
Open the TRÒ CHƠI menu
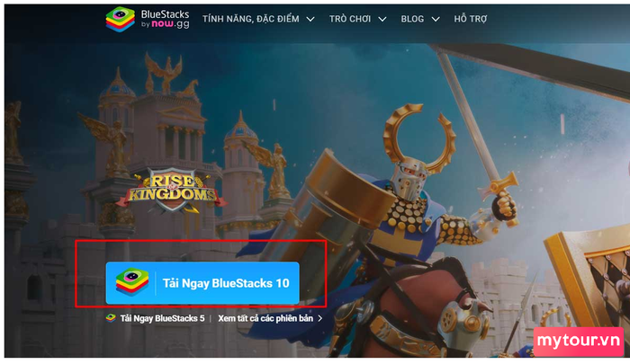[350, 19]
